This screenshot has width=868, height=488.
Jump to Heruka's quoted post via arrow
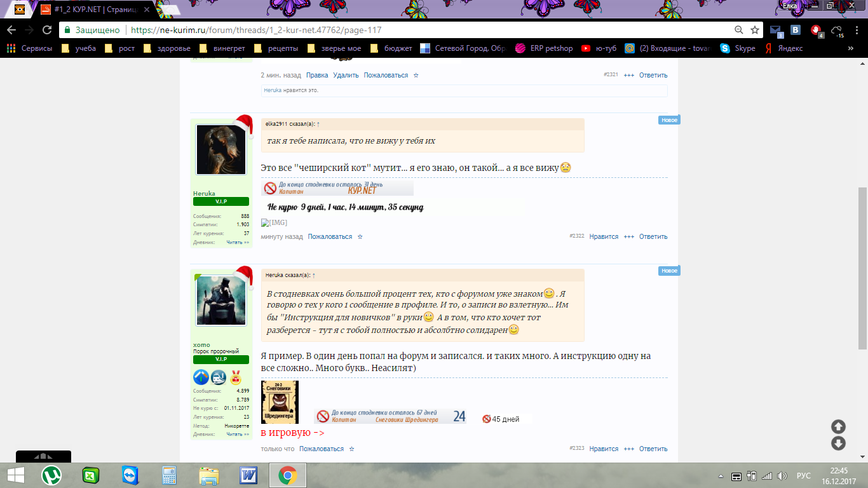314,275
